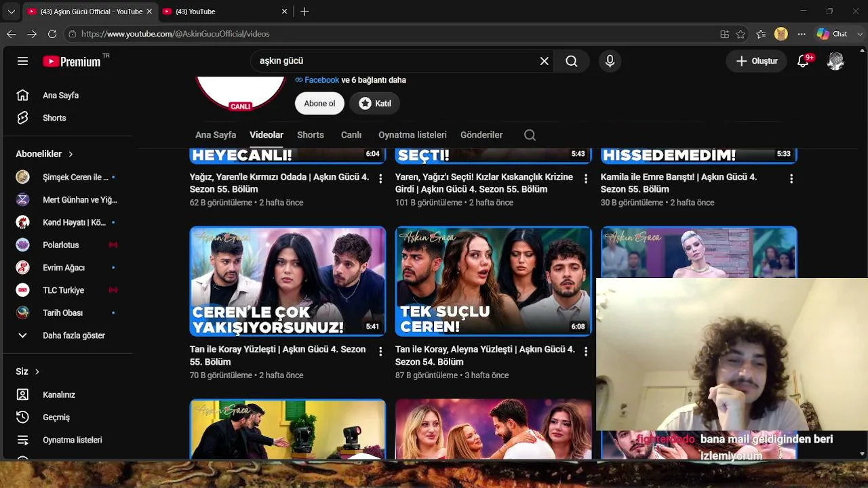Show more links via 've 6 bağlantı daha'
This screenshot has width=868, height=488.
(374, 80)
